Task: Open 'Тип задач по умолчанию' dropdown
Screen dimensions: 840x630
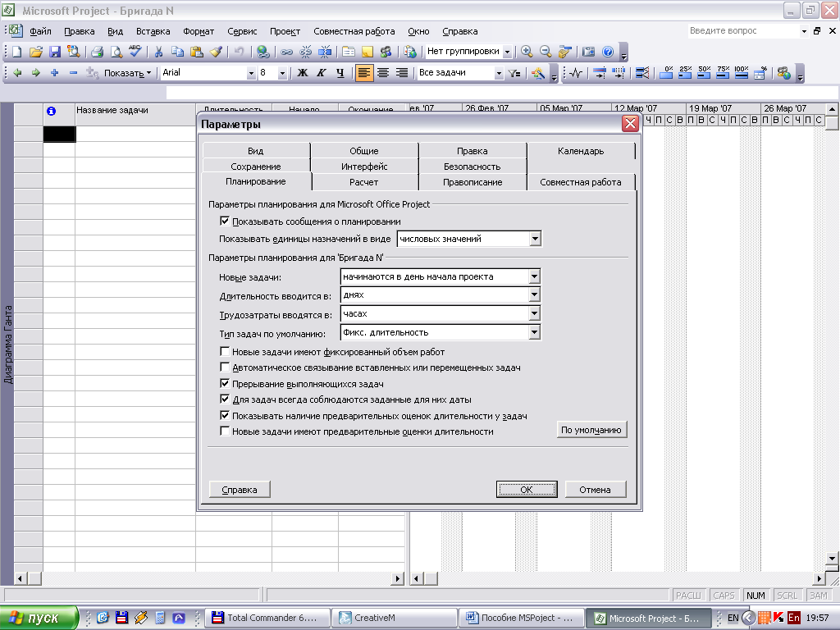Action: point(534,333)
